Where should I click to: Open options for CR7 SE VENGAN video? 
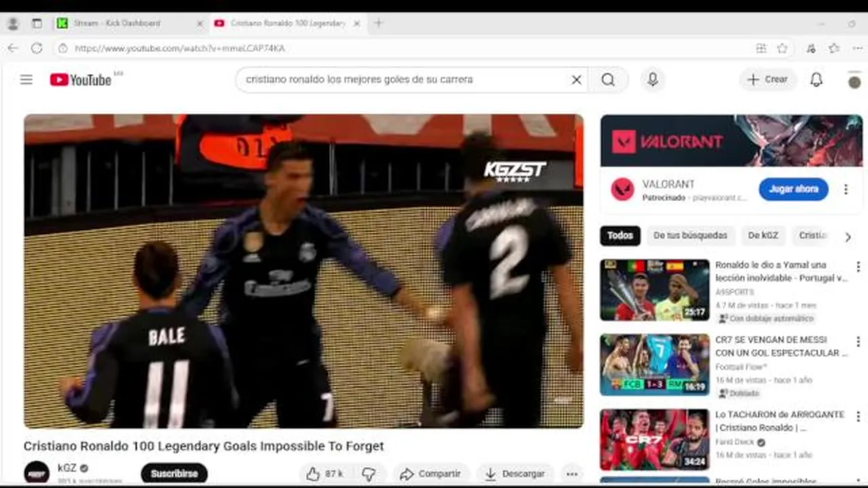[858, 341]
